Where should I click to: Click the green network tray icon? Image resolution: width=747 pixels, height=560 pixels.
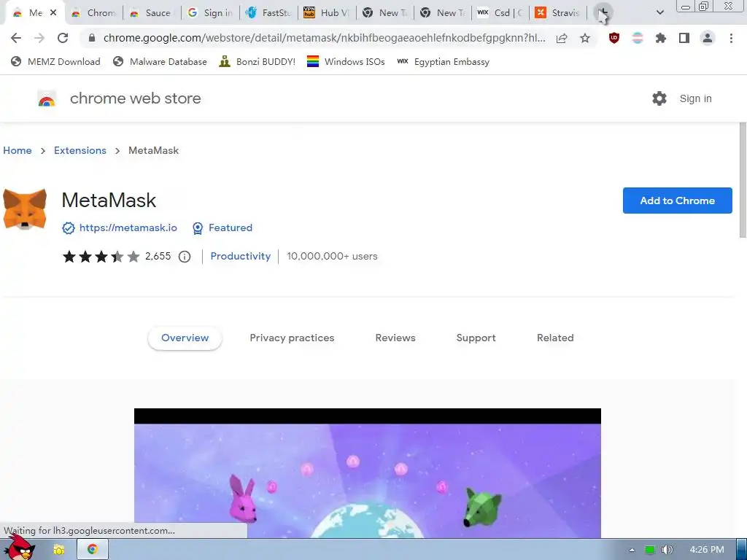[x=650, y=550]
